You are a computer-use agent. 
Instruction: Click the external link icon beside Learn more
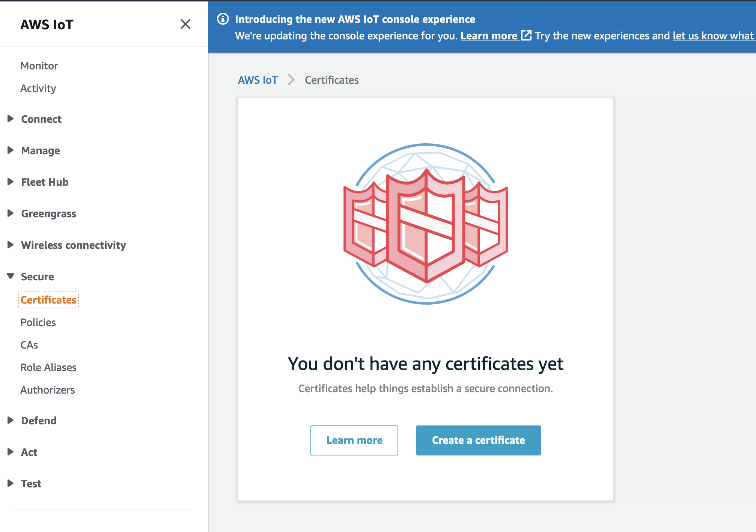(527, 36)
